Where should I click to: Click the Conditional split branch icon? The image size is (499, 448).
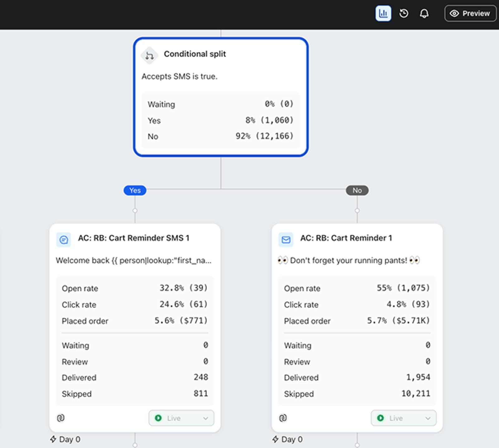149,55
